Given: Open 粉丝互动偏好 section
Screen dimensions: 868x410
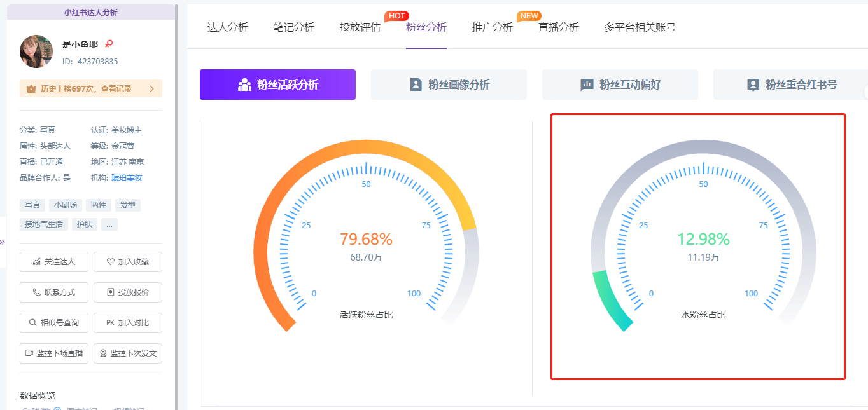Looking at the screenshot, I should [620, 85].
